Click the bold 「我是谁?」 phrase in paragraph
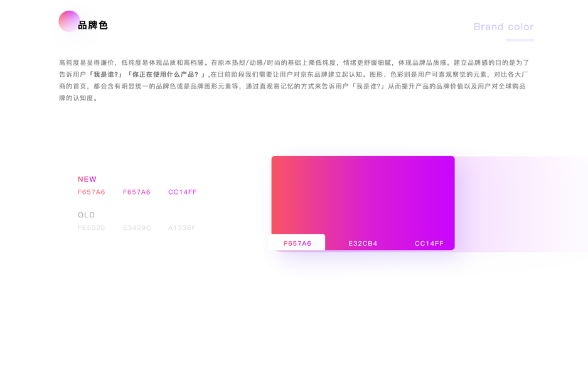Screen dimensions: 588x377 click(105, 74)
